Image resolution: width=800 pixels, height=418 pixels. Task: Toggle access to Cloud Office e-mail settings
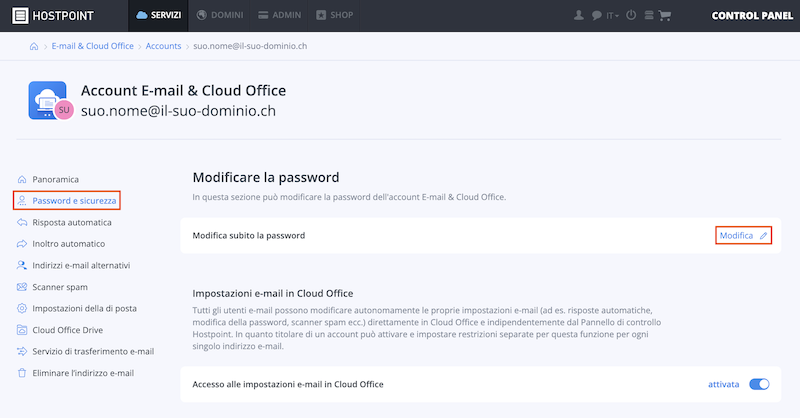[x=759, y=384]
